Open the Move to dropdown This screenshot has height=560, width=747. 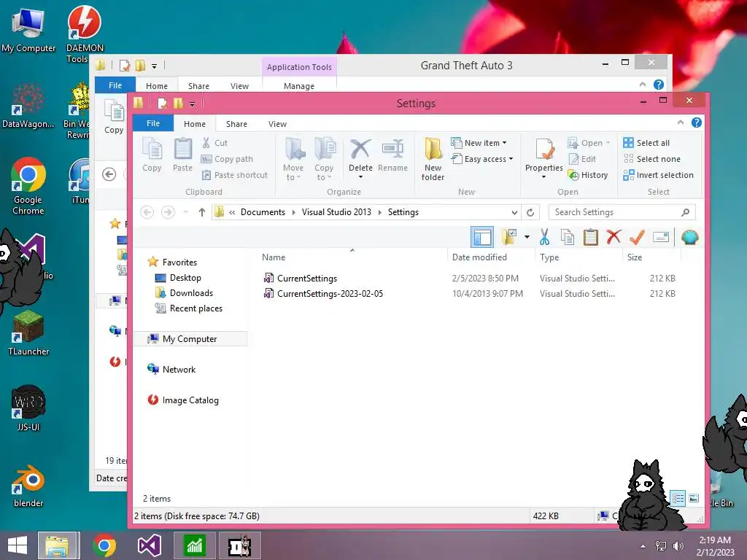tap(293, 159)
